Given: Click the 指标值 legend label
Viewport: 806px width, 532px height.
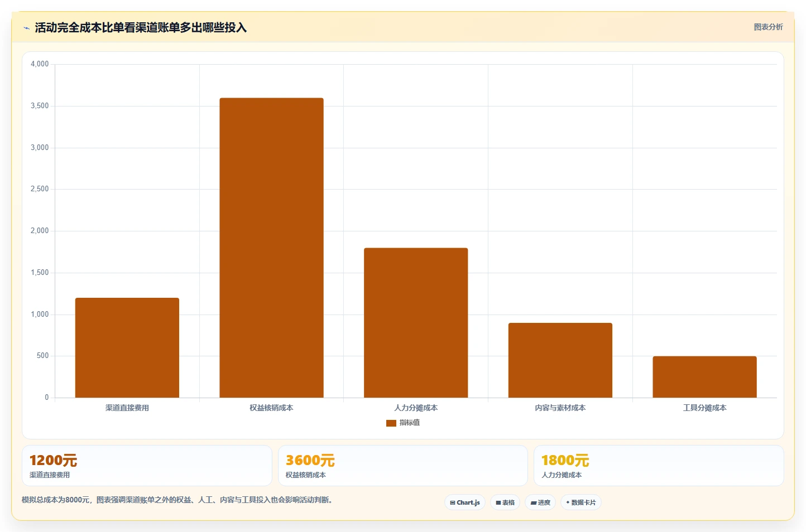Looking at the screenshot, I should pos(410,423).
